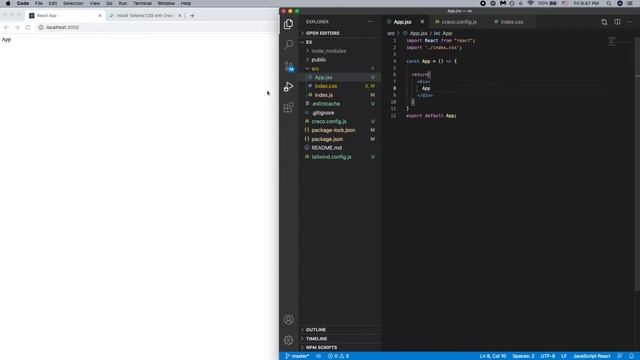
Task: Open the Search view in VS Code
Action: point(289,44)
